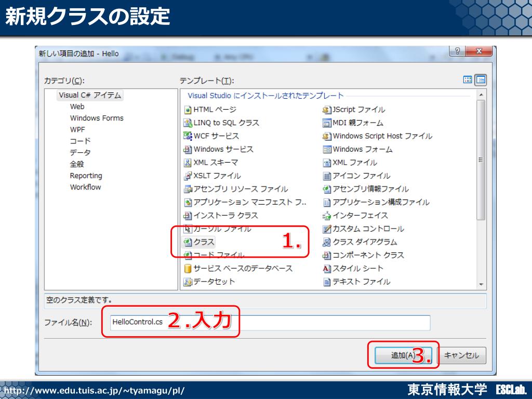Click template list scrollbar down arrow
Image resolution: width=532 pixels, height=399 pixels.
[481, 284]
